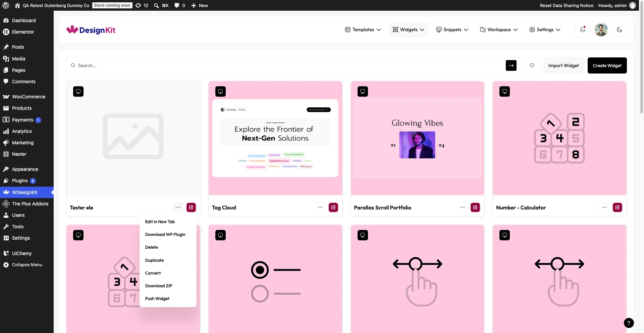Select Delete in the widget menu
Image resolution: width=644 pixels, height=333 pixels.
[152, 247]
